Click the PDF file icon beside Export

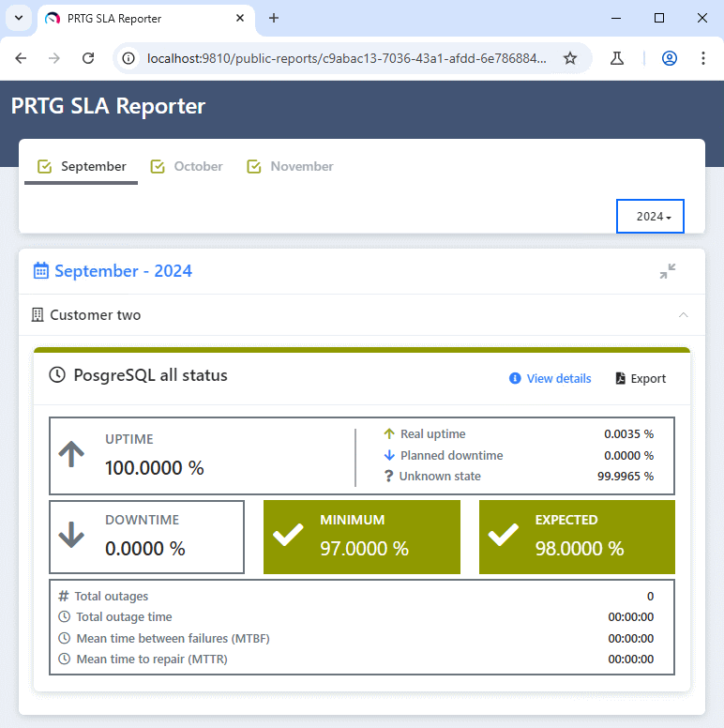tap(620, 378)
